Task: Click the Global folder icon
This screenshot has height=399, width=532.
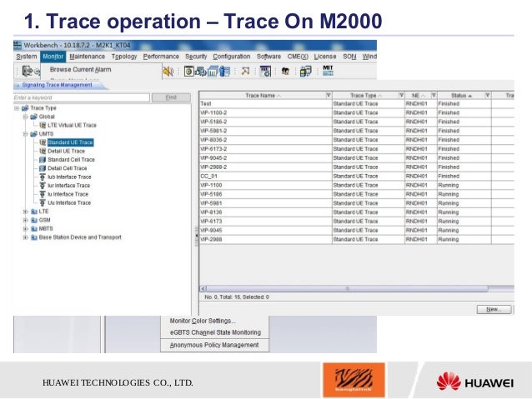Action: pos(33,117)
